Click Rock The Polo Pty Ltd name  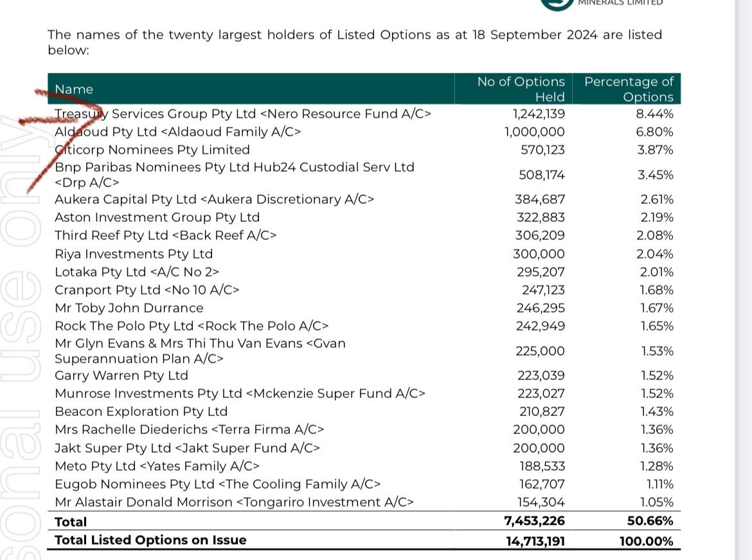tap(192, 327)
